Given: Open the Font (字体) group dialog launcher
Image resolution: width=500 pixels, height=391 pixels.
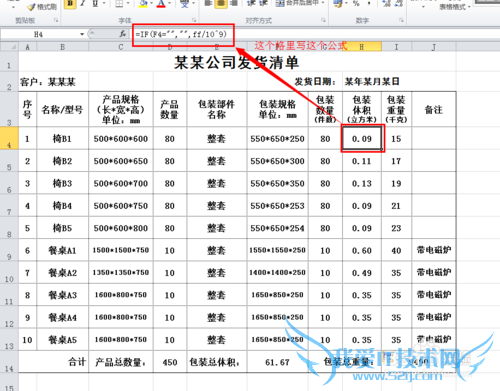Looking at the screenshot, I should click(194, 21).
